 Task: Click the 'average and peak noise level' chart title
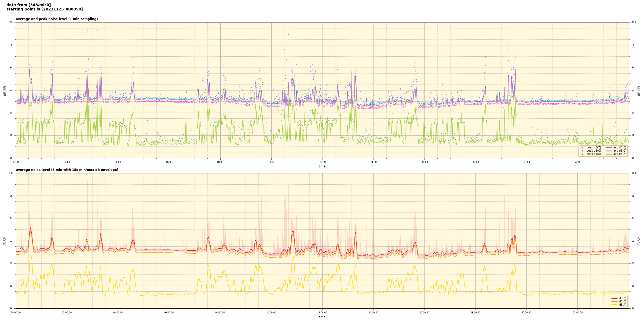57,19
